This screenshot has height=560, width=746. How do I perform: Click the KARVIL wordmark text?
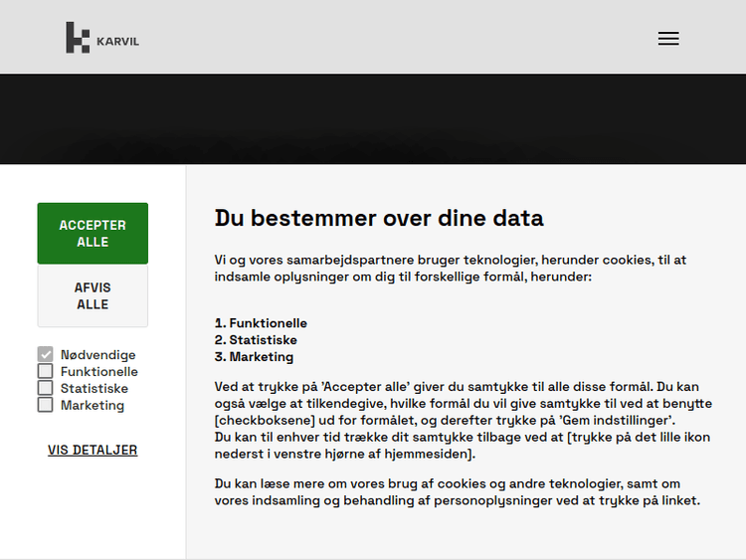[117, 42]
